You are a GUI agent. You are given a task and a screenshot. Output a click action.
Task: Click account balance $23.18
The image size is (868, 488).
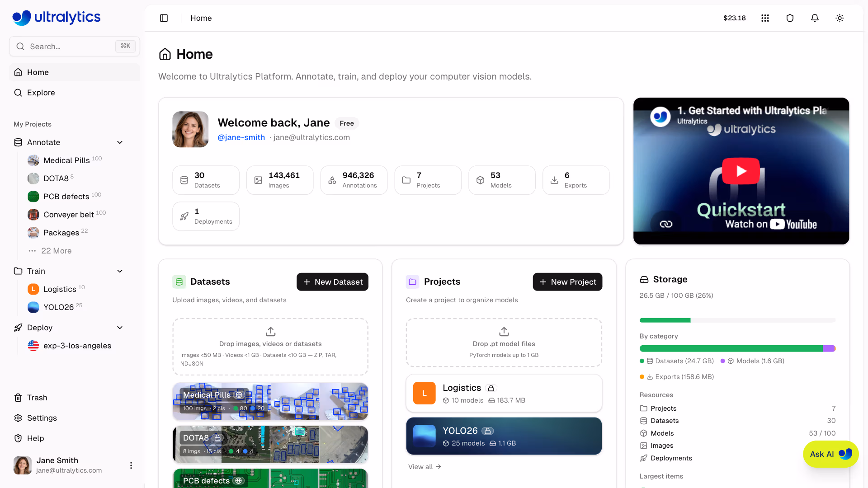[x=734, y=18]
